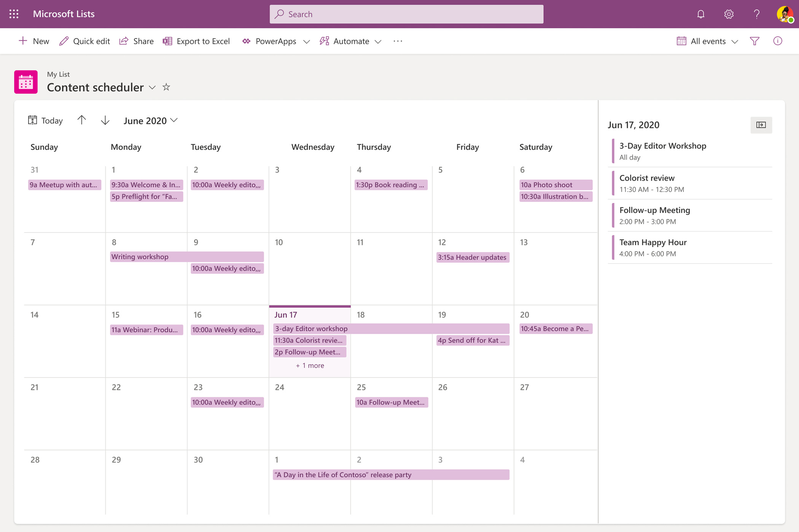Viewport: 799px width, 532px height.
Task: Favorite the Content scheduler list star
Action: [x=166, y=87]
